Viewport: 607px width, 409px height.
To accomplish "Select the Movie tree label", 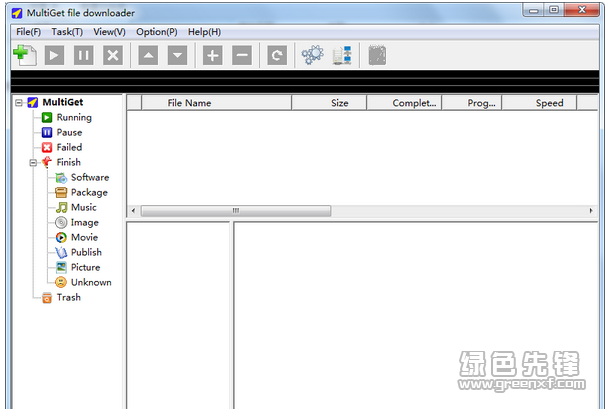I will click(x=84, y=237).
